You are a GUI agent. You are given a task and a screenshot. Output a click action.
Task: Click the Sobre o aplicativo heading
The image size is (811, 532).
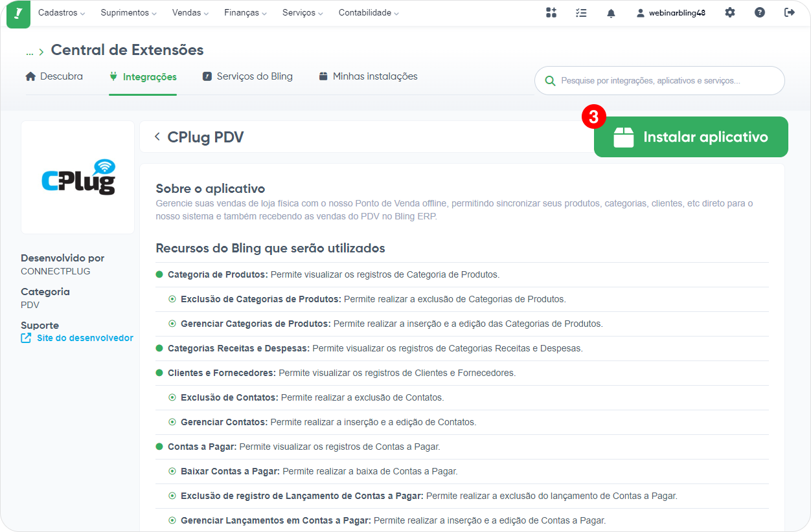pyautogui.click(x=211, y=189)
